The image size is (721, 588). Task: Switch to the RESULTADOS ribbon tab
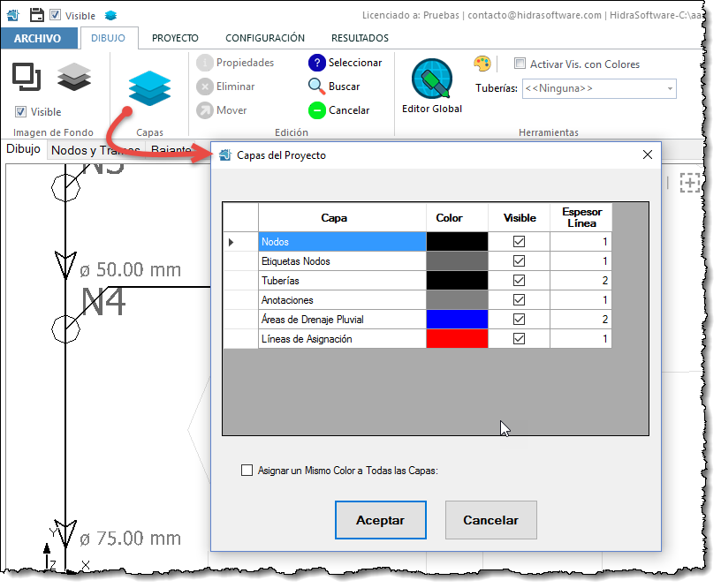pos(360,38)
